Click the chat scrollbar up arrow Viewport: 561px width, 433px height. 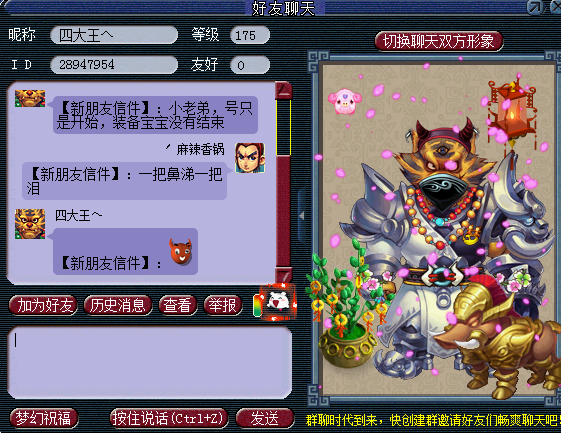(284, 90)
